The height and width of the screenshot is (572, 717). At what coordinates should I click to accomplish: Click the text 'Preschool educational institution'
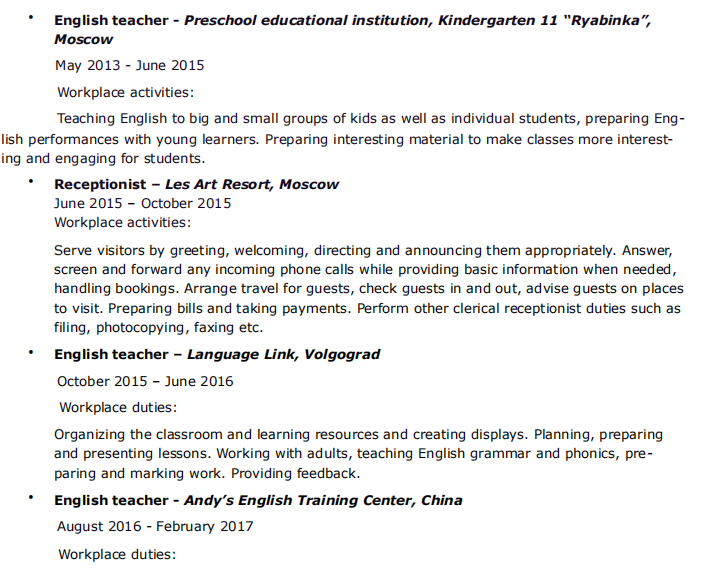tap(307, 20)
